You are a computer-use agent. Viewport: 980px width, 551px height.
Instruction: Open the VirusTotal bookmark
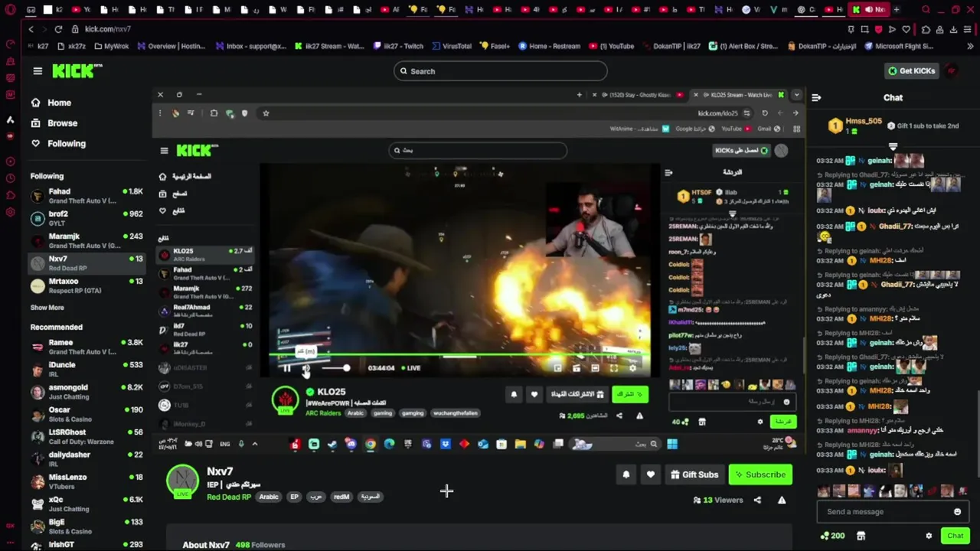451,46
